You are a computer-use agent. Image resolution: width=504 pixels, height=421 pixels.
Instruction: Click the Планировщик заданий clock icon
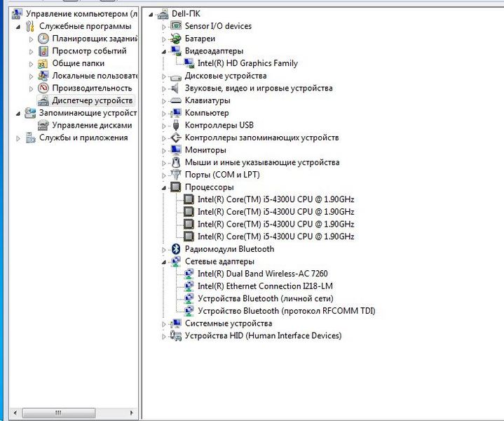coord(43,39)
